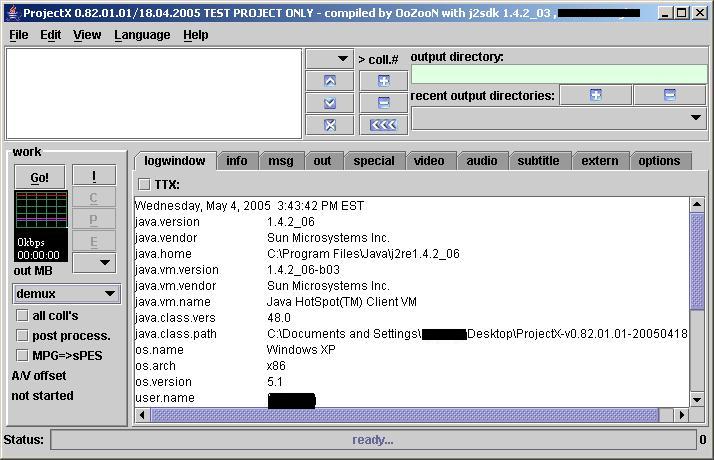
Task: Click the 'not started' status label
Action: [42, 396]
